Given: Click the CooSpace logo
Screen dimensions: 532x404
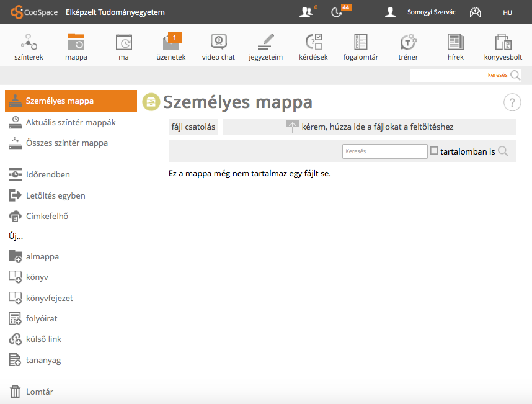Looking at the screenshot, I should coord(34,12).
